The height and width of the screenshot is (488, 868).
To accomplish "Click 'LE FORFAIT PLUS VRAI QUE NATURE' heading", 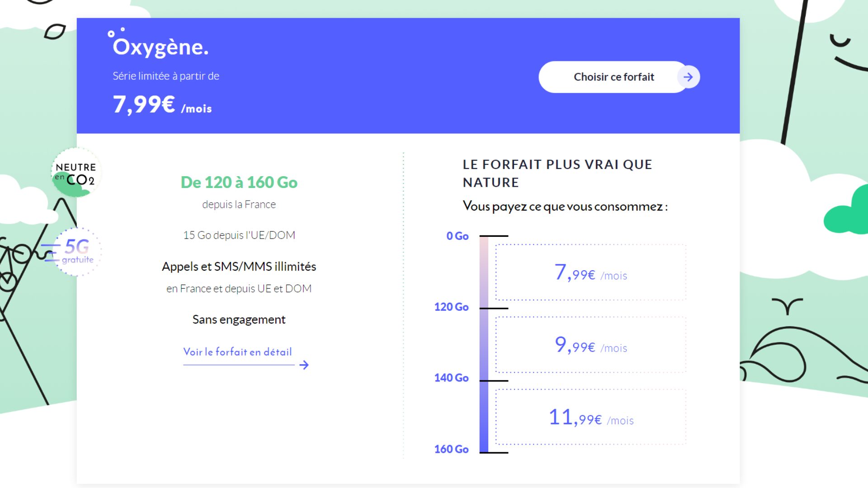I will tap(557, 173).
